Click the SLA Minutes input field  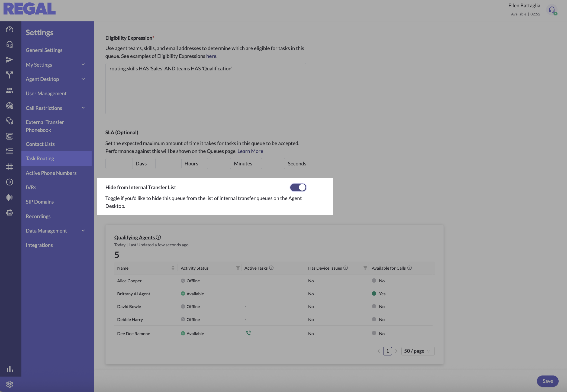click(x=218, y=164)
